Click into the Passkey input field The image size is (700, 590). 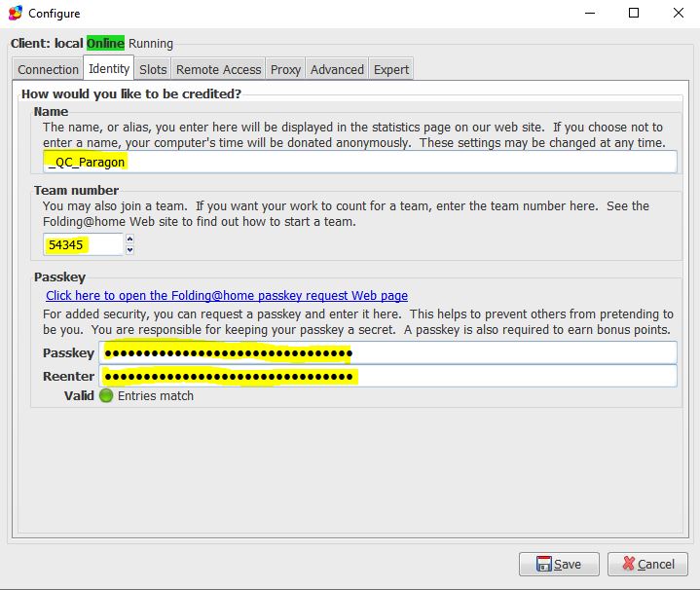tap(387, 352)
